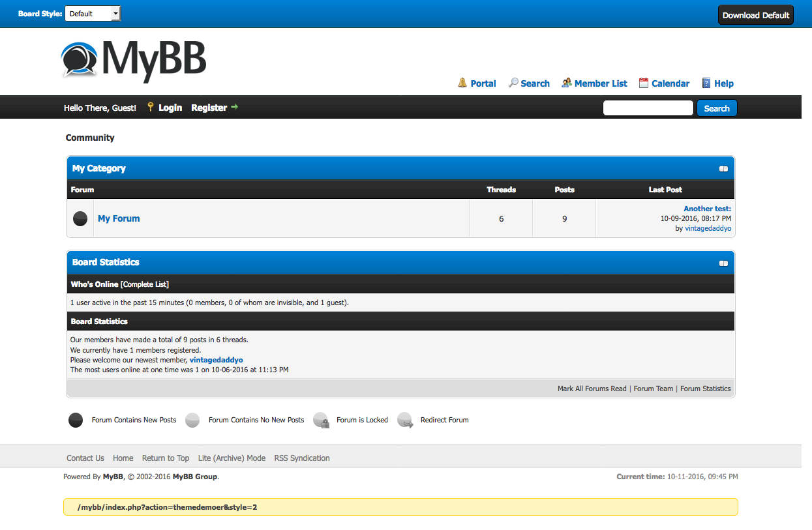
Task: Click the key icon beside Login
Action: (x=150, y=107)
